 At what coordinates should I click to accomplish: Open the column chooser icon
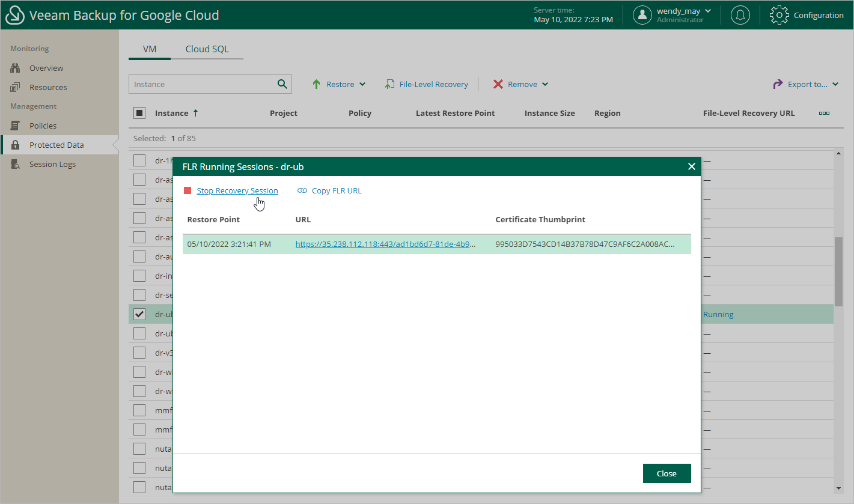[x=824, y=113]
